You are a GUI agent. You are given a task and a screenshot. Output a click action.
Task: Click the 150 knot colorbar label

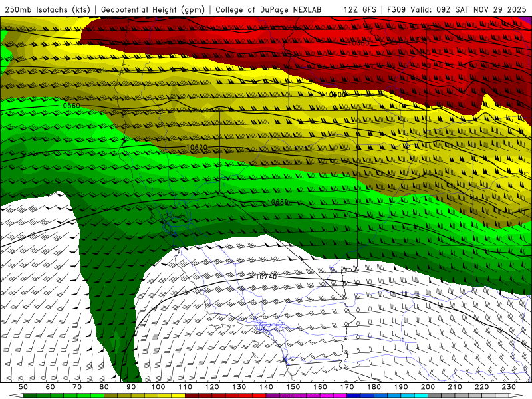(x=293, y=387)
